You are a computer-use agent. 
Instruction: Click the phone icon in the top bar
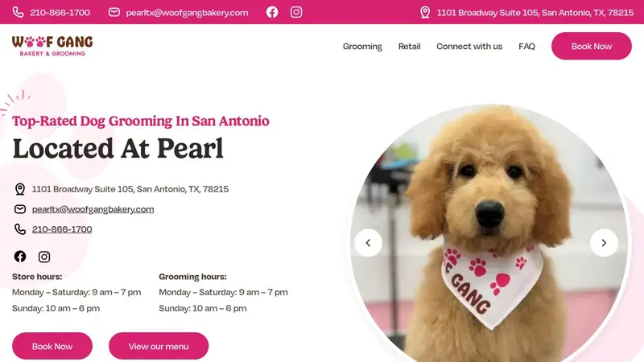(18, 12)
